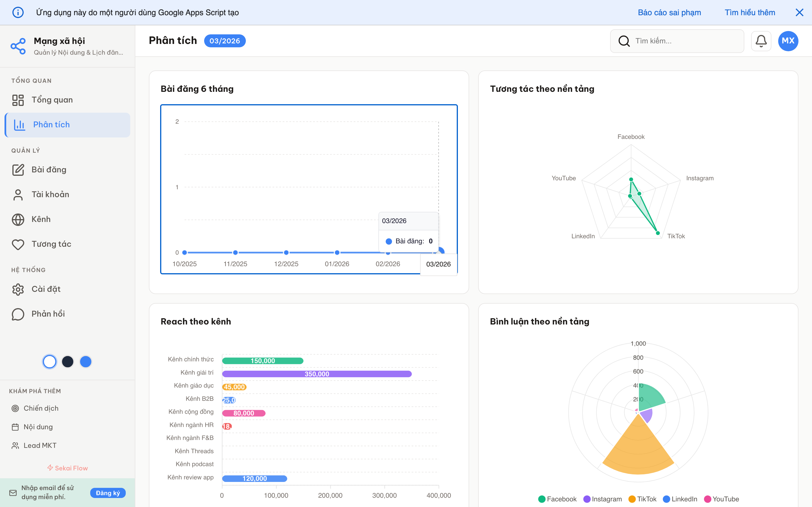Click the Cài đặt gear icon
The image size is (812, 507).
point(18,289)
